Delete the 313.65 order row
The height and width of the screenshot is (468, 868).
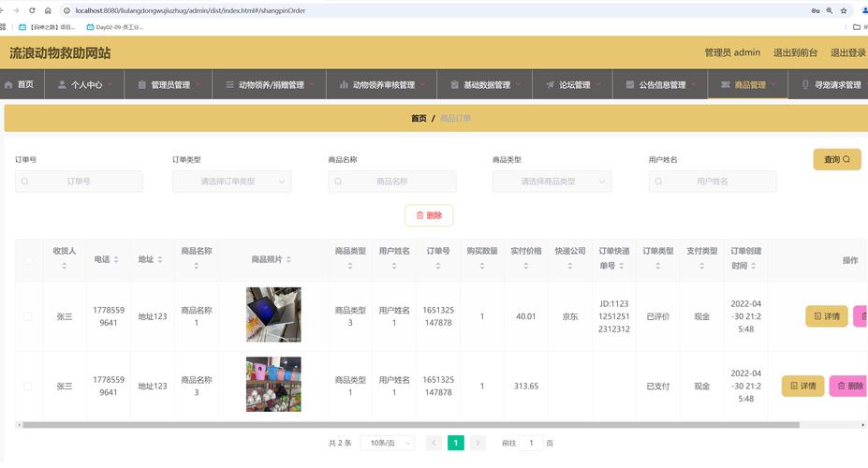848,387
